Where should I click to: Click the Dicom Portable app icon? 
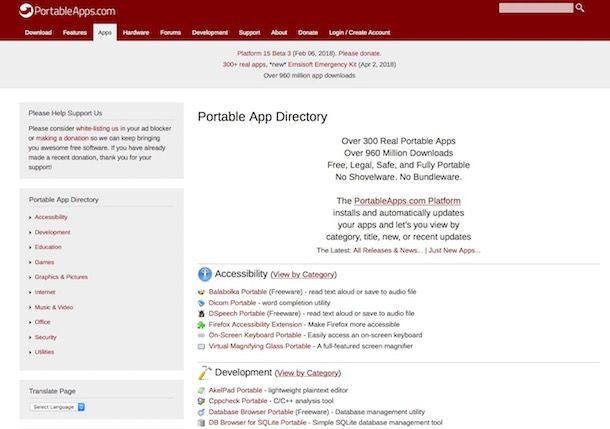pos(201,303)
